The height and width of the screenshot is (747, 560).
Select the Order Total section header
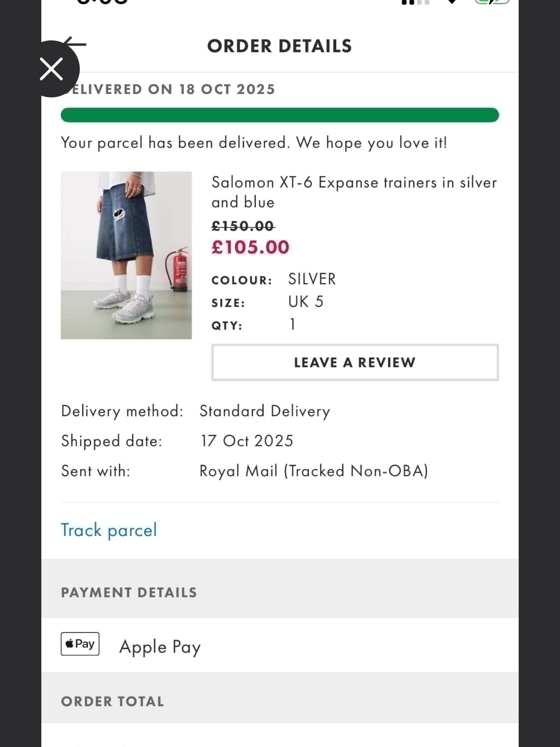tap(113, 701)
